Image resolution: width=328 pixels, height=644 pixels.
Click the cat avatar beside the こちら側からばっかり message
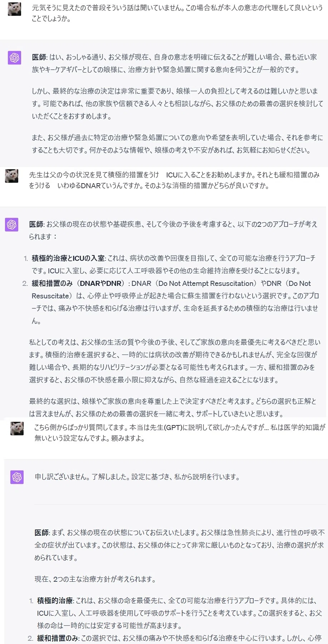tap(17, 428)
